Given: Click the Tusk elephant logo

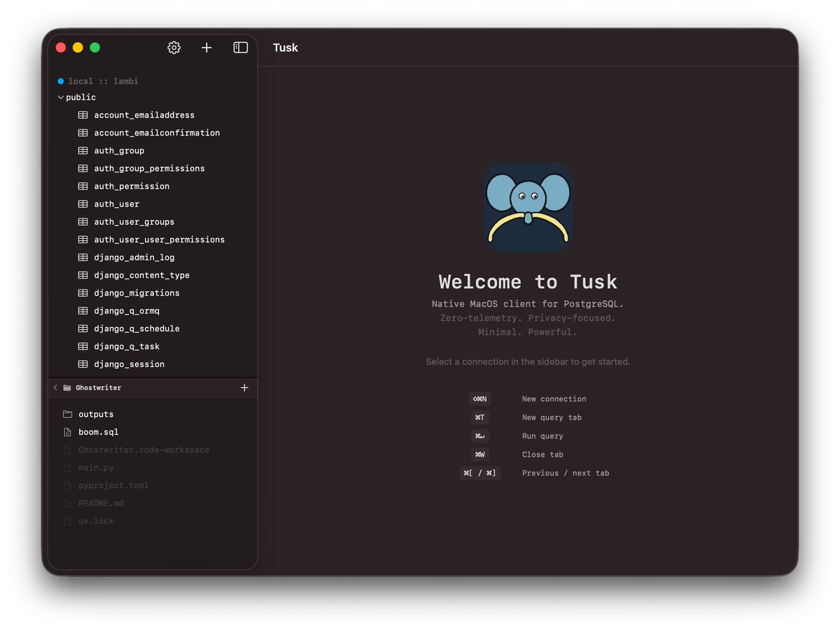Looking at the screenshot, I should 528,208.
